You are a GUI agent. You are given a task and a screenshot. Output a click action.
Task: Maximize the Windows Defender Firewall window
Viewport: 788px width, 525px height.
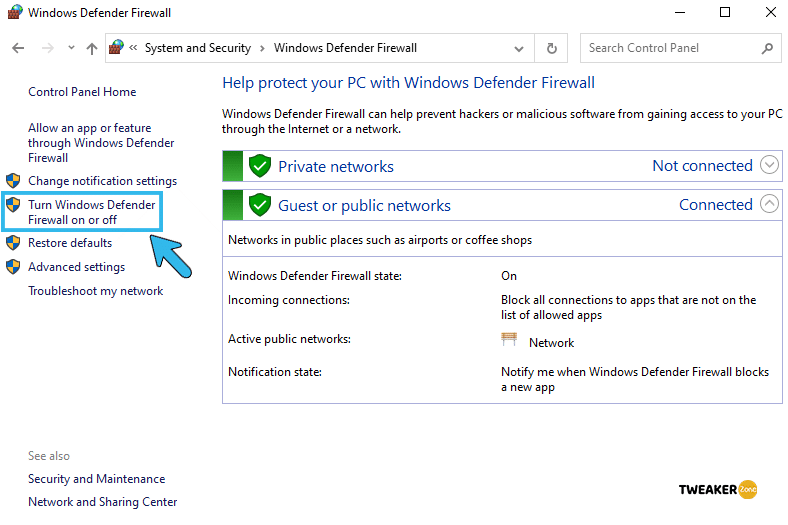[725, 12]
